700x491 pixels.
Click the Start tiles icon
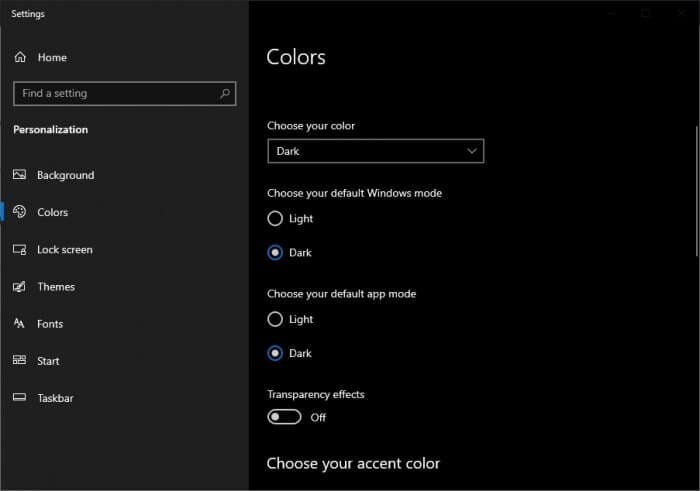coord(19,360)
